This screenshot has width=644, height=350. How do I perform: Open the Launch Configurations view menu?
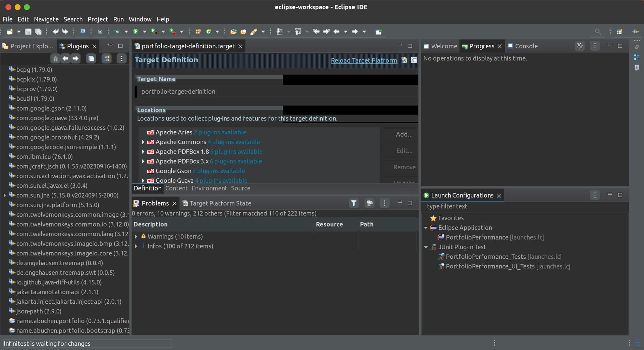coord(595,195)
